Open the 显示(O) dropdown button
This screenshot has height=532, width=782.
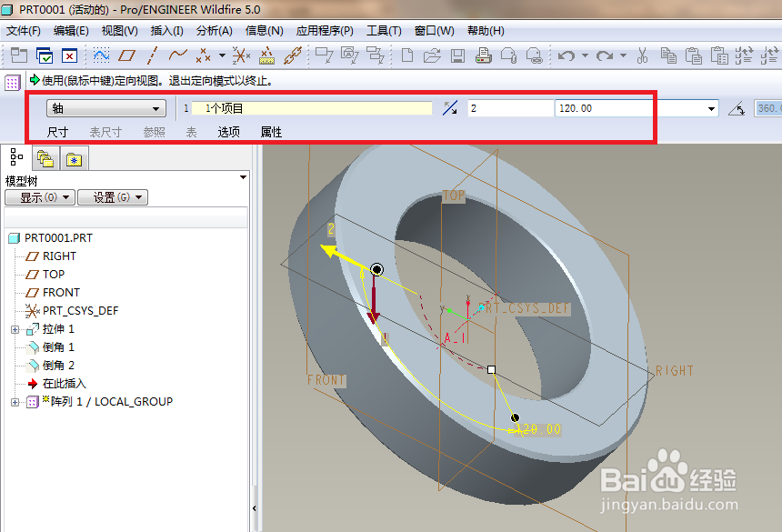pyautogui.click(x=40, y=197)
